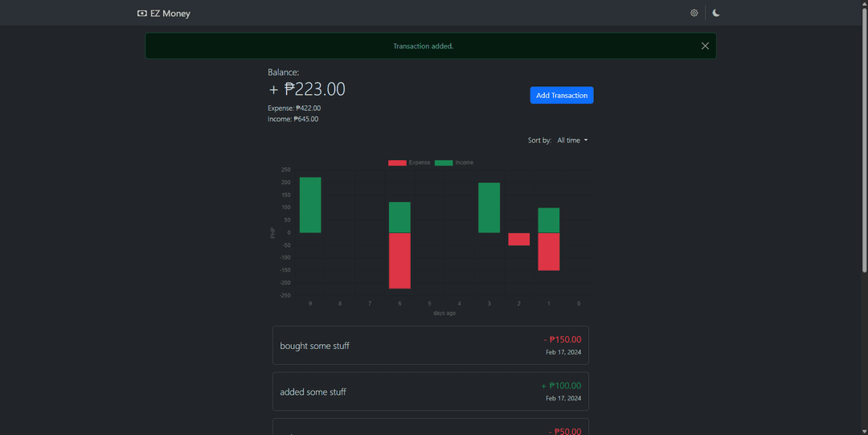
Task: Open the "added some stuff" transaction
Action: (x=430, y=392)
